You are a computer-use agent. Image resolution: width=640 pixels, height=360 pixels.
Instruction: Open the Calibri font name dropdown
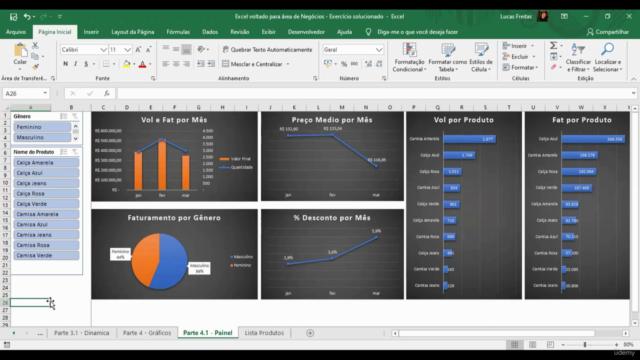(103, 50)
